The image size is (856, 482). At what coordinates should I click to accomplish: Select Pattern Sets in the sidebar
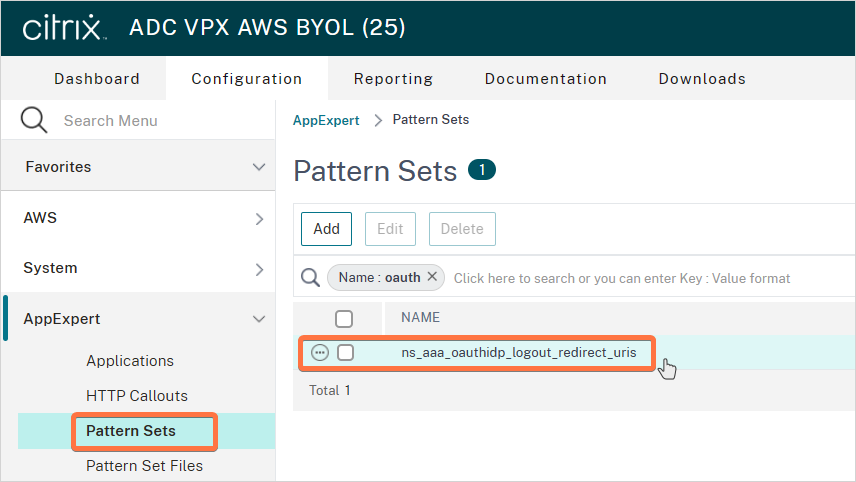click(x=131, y=431)
